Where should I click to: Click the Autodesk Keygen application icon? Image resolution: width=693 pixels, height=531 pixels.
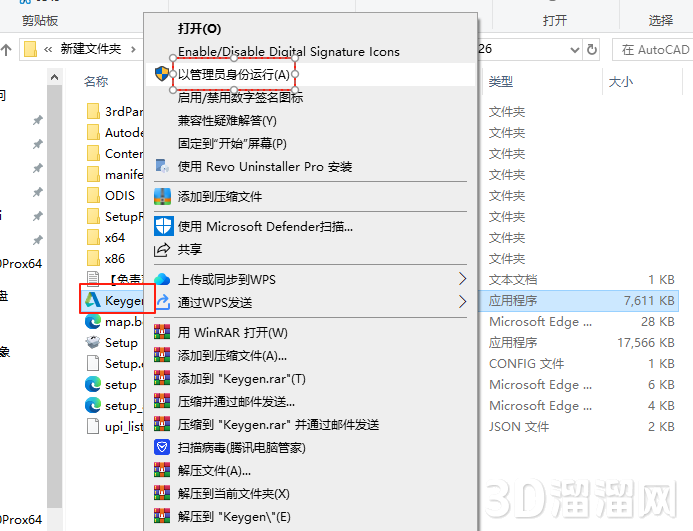pyautogui.click(x=93, y=300)
